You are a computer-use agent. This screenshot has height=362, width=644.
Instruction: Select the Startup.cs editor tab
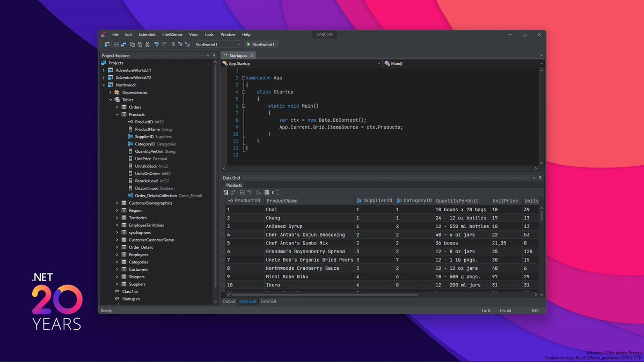(x=238, y=55)
